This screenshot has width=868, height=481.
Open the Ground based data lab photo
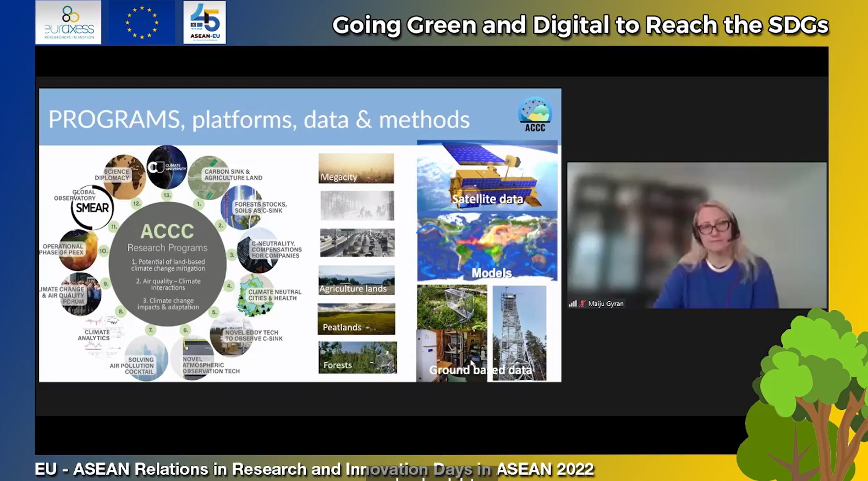coord(452,356)
